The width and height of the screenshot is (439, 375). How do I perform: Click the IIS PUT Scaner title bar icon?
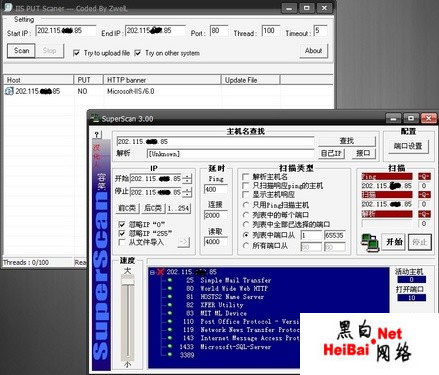[8, 7]
